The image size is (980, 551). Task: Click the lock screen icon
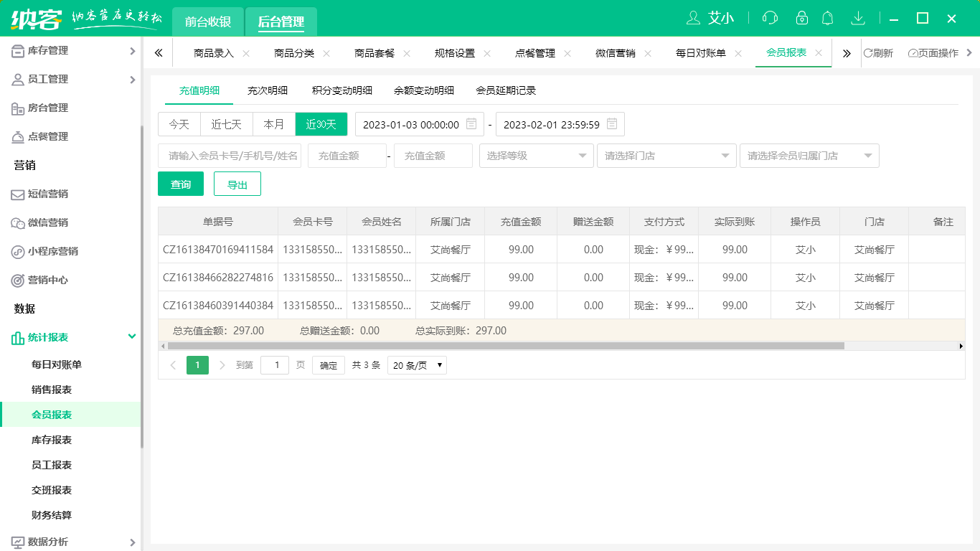click(801, 18)
